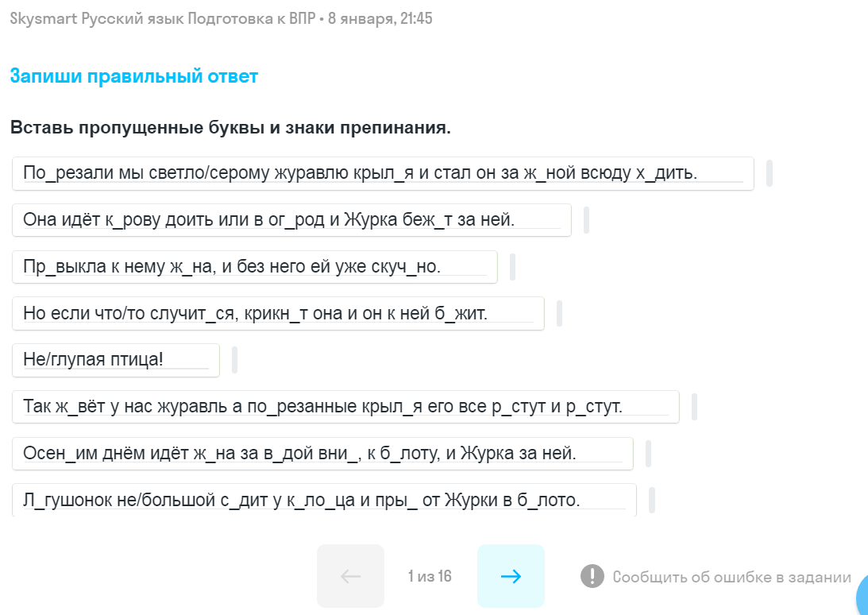Click the 'Запиши правильный ответ' heading
The width and height of the screenshot is (868, 615).
coord(134,76)
